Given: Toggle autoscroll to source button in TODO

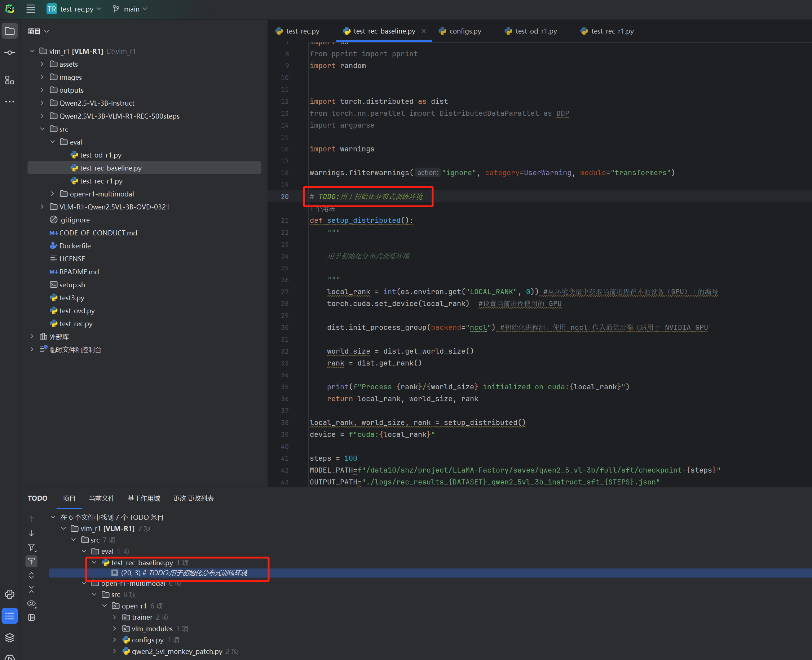Looking at the screenshot, I should pyautogui.click(x=32, y=561).
